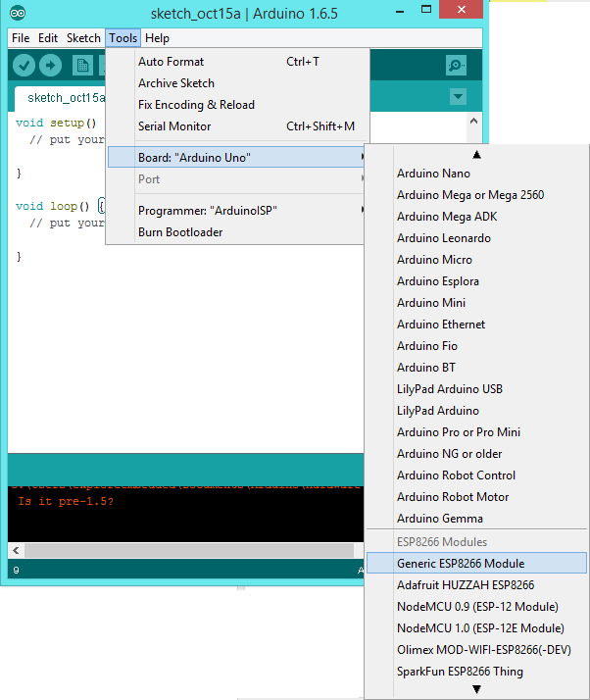Open the Edit menu
This screenshot has width=590, height=700.
click(x=48, y=38)
